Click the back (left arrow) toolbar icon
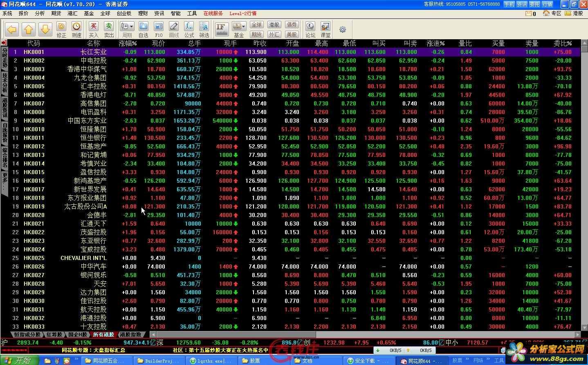Screen dimensions: 588x365 tap(12, 29)
